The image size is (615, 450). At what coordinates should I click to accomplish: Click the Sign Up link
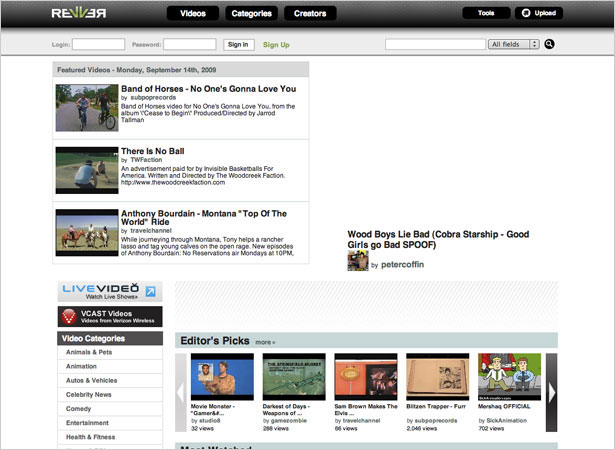[276, 45]
